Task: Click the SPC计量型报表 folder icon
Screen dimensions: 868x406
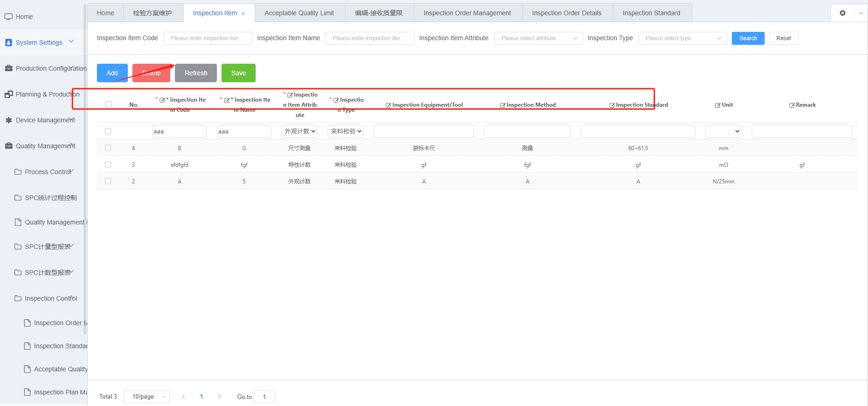Action: click(18, 247)
